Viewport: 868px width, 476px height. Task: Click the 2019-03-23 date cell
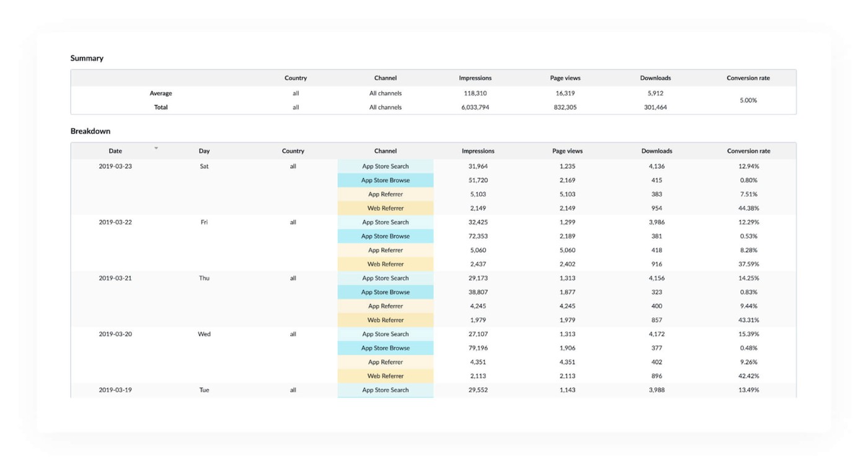coord(115,166)
